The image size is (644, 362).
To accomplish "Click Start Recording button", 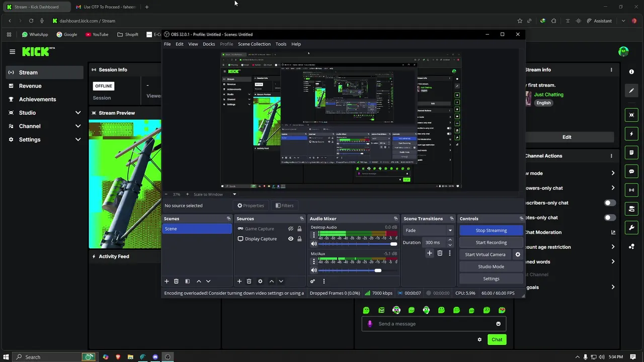I will coord(491,242).
